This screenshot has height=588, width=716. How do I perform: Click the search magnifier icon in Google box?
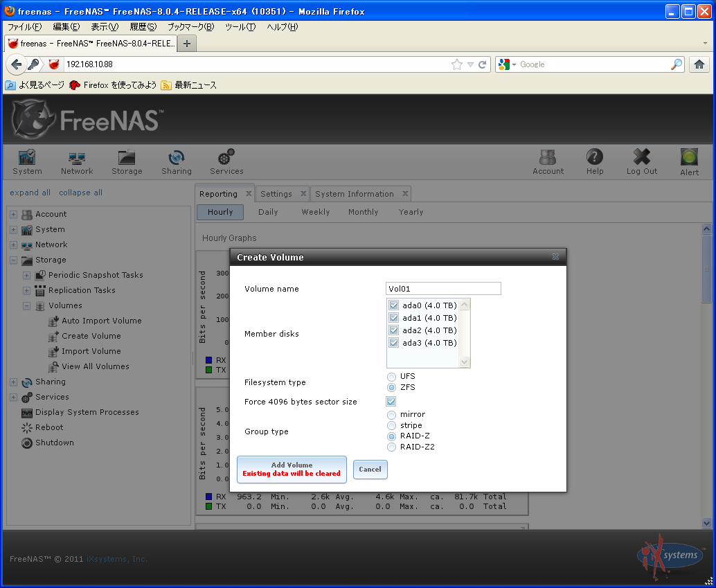[677, 64]
